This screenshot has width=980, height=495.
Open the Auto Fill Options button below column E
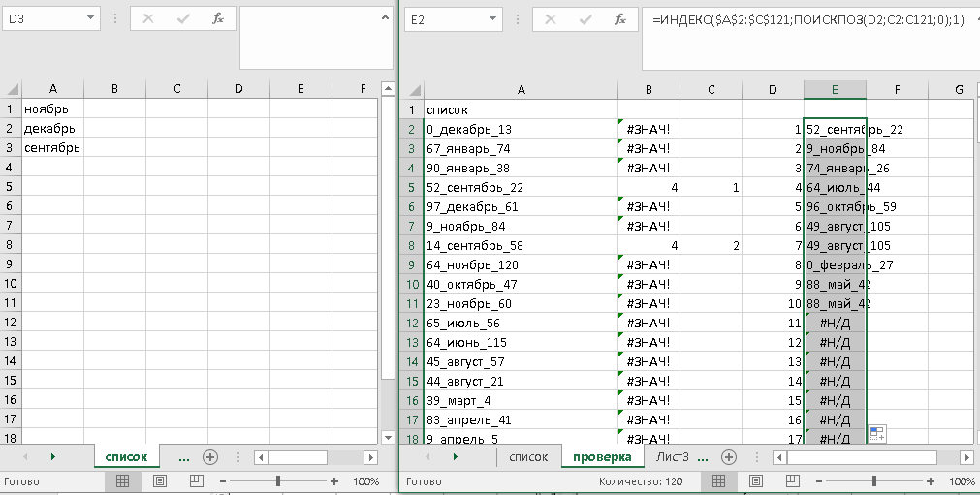[x=876, y=434]
